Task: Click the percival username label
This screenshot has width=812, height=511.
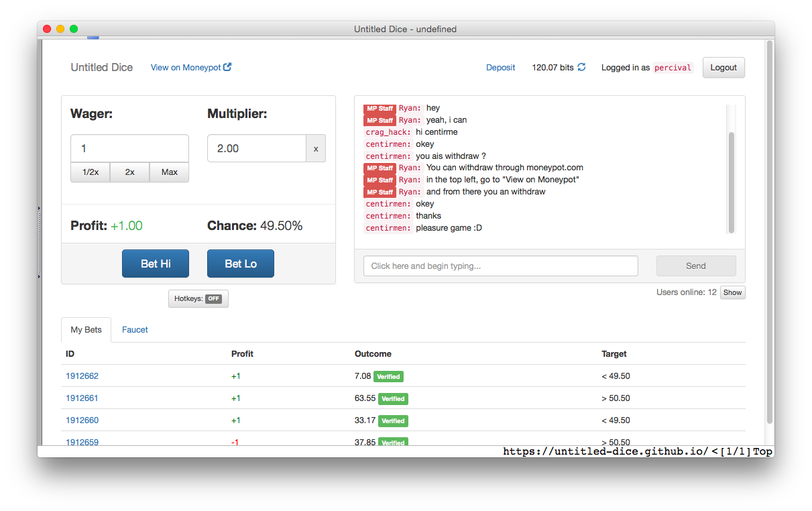Action: tap(673, 68)
